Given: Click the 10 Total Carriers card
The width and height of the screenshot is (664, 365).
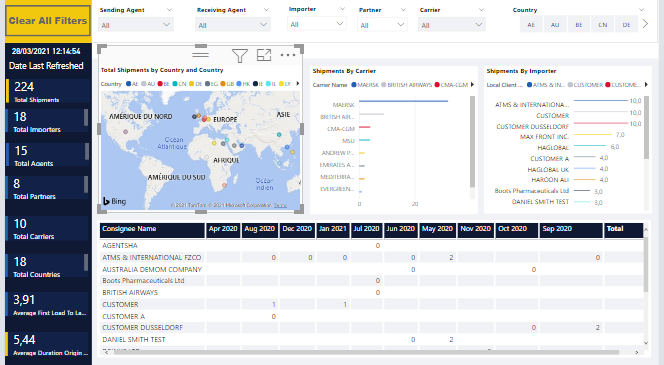Looking at the screenshot, I should coord(48,229).
